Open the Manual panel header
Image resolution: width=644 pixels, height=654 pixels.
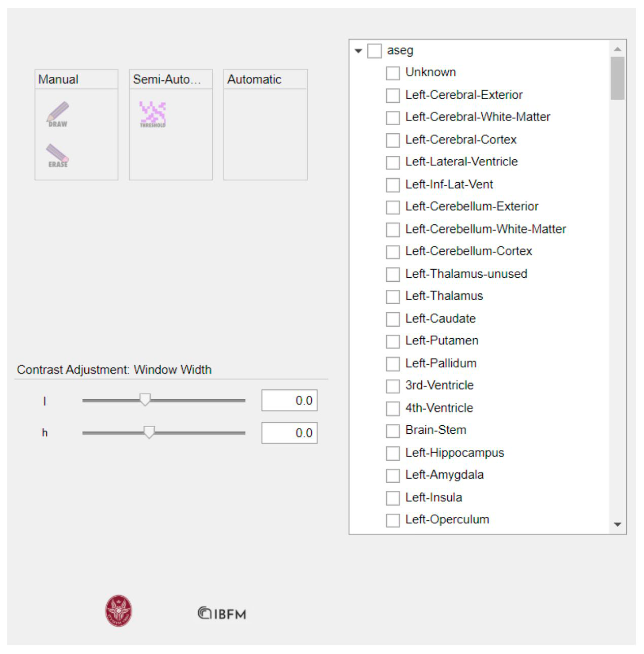tap(76, 79)
